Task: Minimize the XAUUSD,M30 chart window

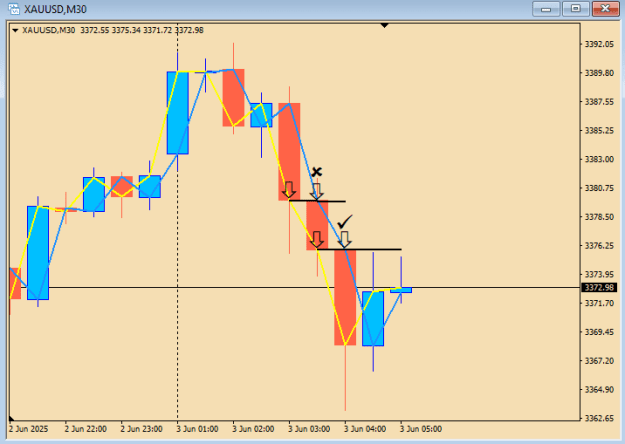Action: (x=546, y=9)
